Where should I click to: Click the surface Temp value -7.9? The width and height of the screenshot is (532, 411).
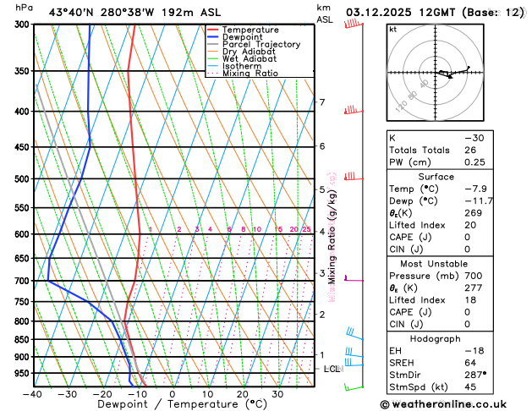tap(475, 189)
